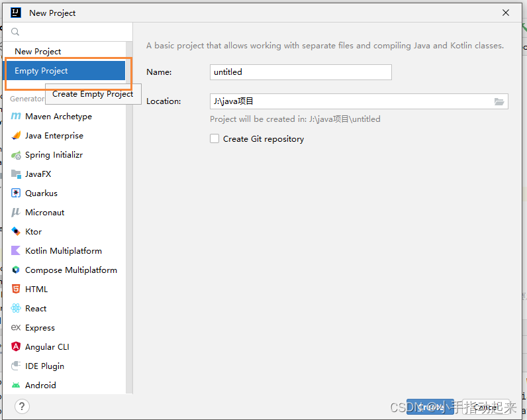Open help with the question mark button
527x420 pixels.
[x=22, y=406]
